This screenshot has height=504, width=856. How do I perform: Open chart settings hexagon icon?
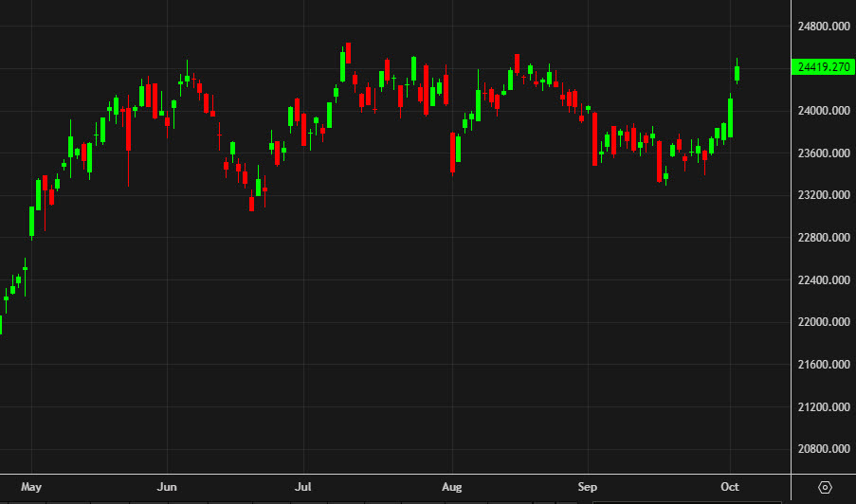tap(825, 487)
